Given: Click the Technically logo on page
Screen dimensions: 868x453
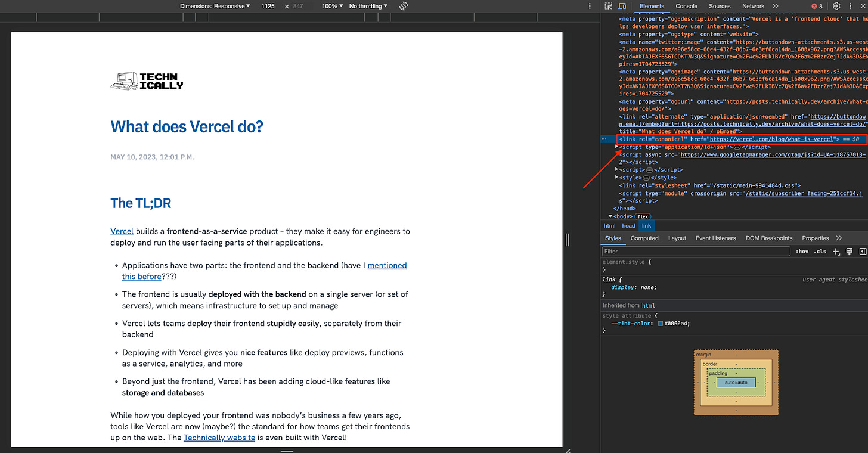Looking at the screenshot, I should [147, 81].
